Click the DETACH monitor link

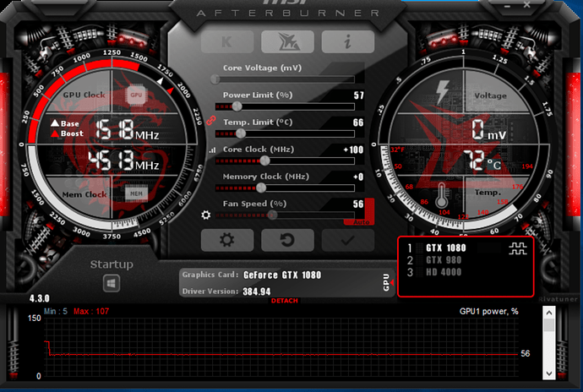[285, 301]
